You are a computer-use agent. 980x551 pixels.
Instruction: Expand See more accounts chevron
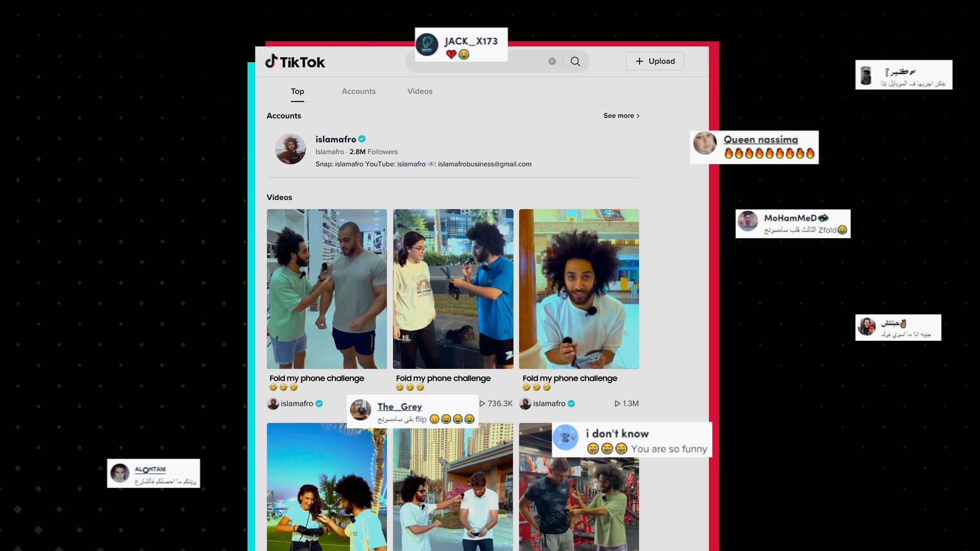(638, 116)
